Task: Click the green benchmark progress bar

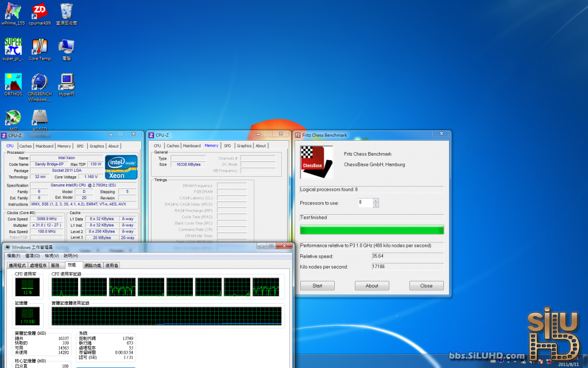Action: (x=372, y=230)
